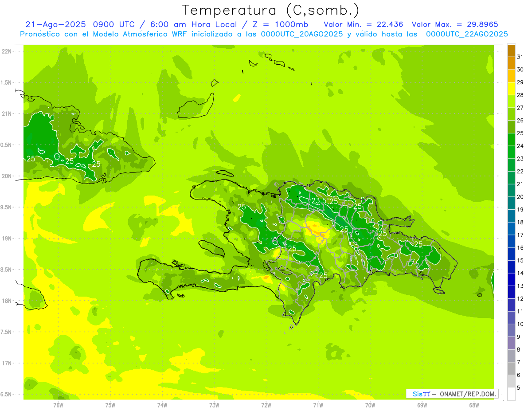
Task: Click the "0900 UTC" time text
Action: pos(113,24)
